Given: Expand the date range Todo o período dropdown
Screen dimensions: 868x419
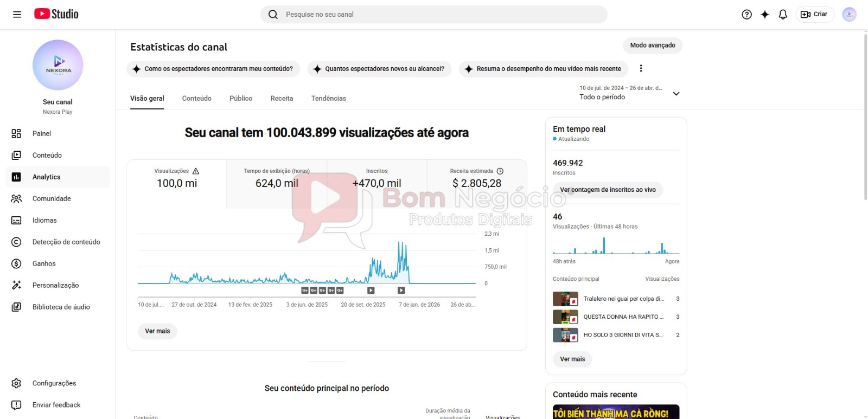Looking at the screenshot, I should (x=629, y=93).
